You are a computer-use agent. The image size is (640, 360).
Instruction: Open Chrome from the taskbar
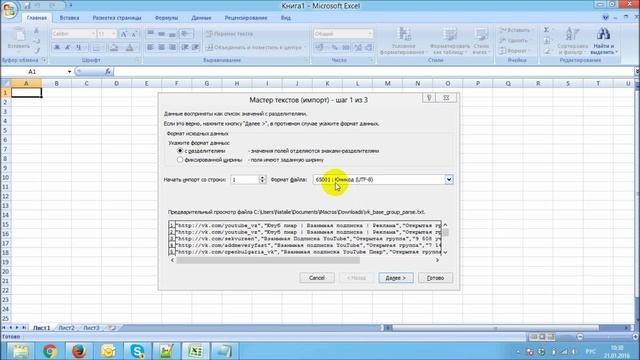tap(49, 351)
